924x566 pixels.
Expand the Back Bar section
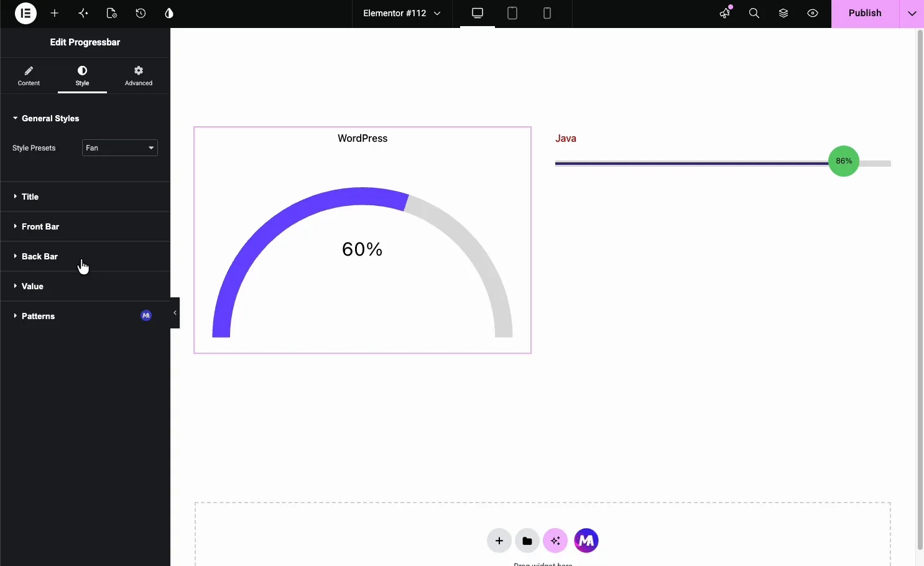pos(85,256)
